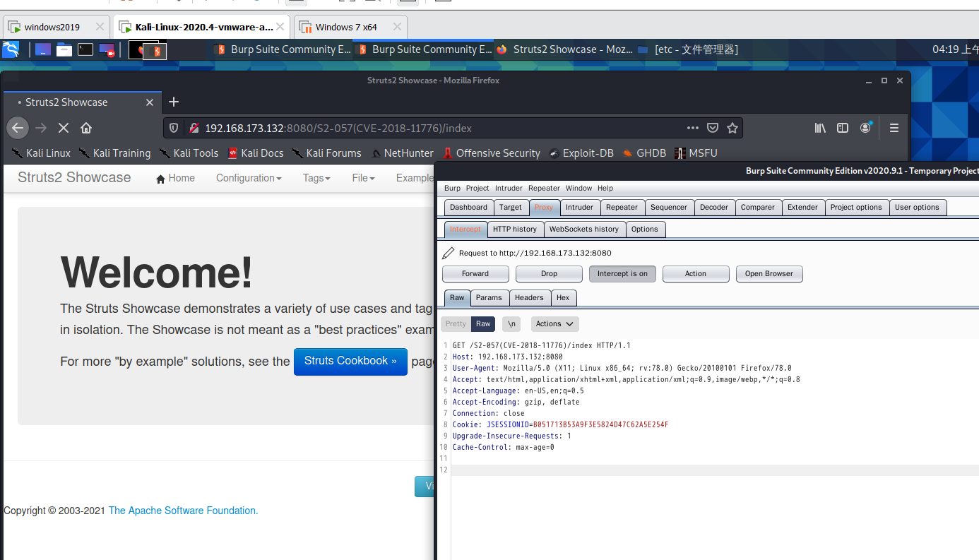Screen dimensions: 979x560
Task: Bookmark this page with the star
Action: [x=732, y=128]
